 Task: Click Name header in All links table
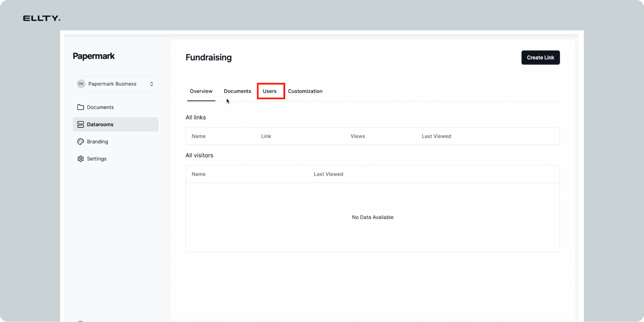coord(199,136)
